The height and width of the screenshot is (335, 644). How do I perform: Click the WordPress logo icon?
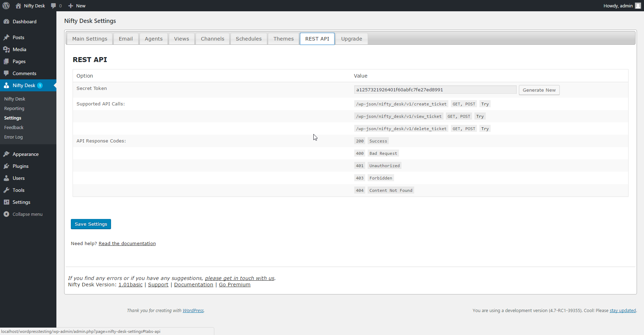[x=6, y=6]
